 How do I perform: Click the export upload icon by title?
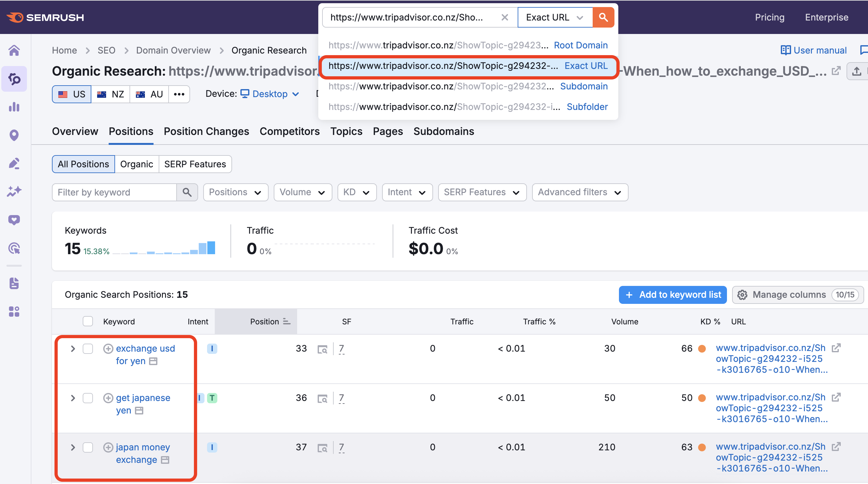856,71
